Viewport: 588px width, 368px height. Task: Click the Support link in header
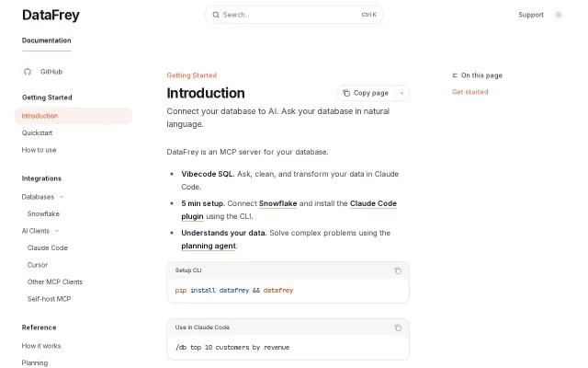(x=531, y=15)
